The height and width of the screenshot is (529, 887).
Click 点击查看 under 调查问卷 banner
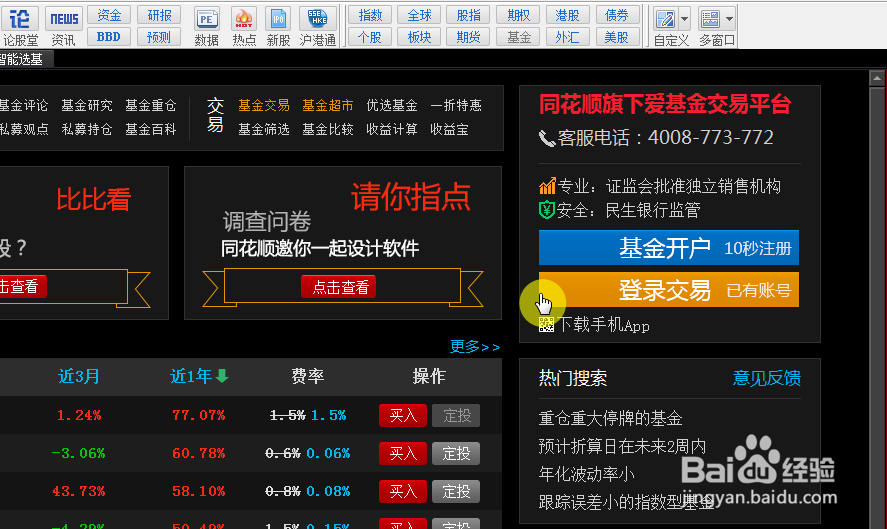point(339,287)
